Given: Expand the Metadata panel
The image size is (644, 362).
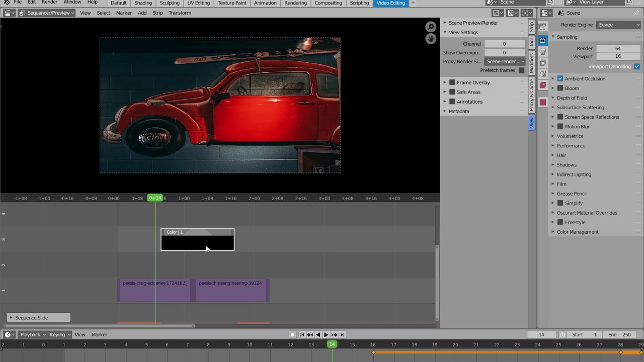Looking at the screenshot, I should click(459, 111).
